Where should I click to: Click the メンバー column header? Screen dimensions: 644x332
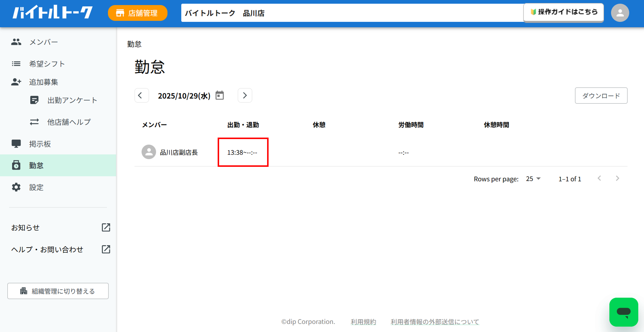click(x=154, y=125)
